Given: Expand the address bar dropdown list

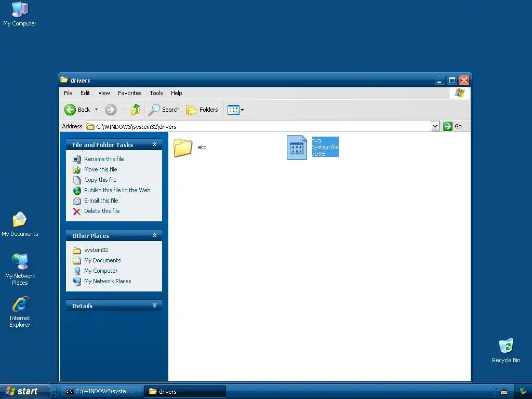Looking at the screenshot, I should coord(435,126).
